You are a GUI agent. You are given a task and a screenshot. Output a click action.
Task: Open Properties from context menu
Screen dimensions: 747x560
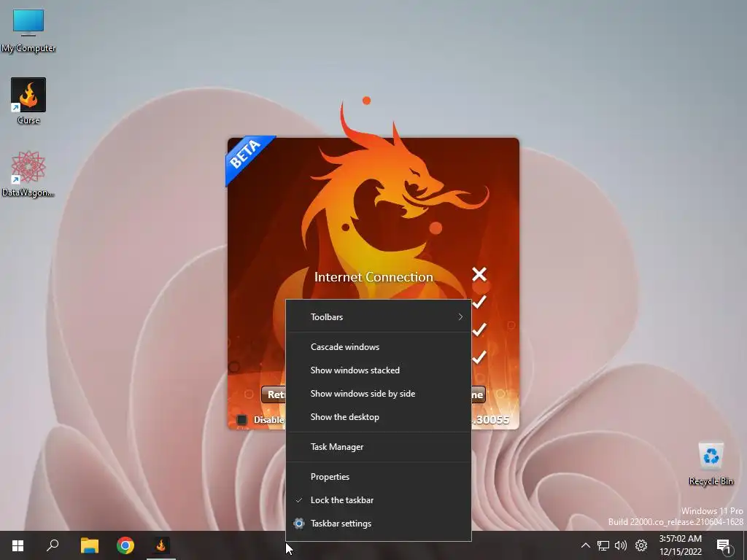pos(379,477)
